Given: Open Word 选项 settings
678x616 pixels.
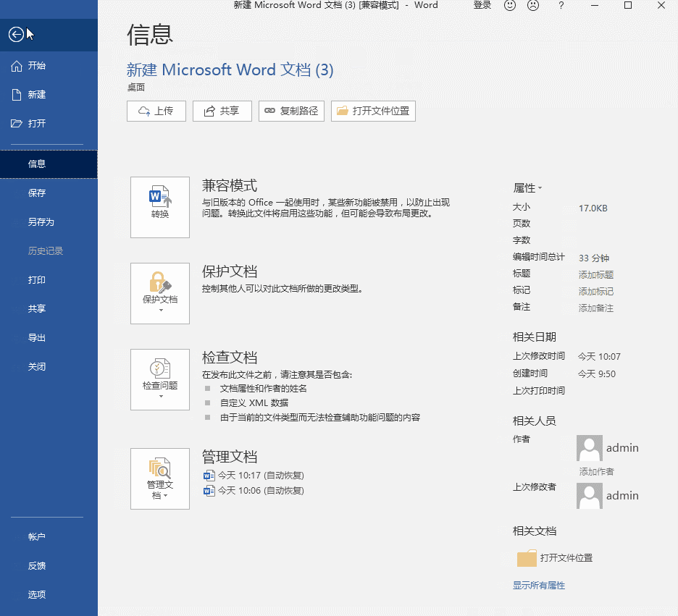Looking at the screenshot, I should click(49, 595).
